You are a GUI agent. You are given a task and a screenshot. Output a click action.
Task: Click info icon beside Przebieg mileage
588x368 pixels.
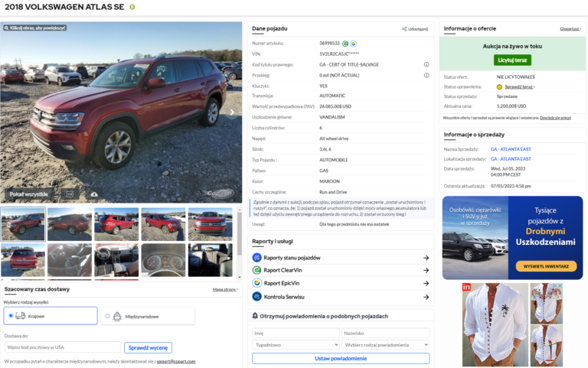click(426, 75)
